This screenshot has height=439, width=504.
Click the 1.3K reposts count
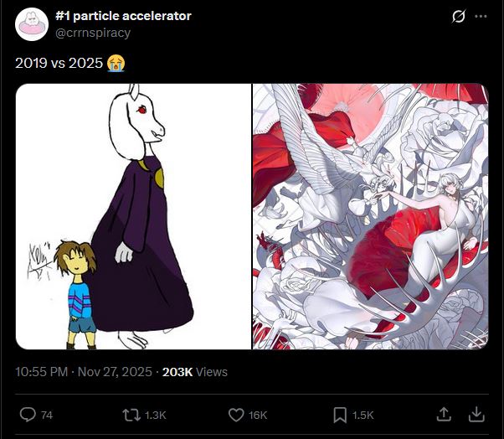(x=155, y=416)
